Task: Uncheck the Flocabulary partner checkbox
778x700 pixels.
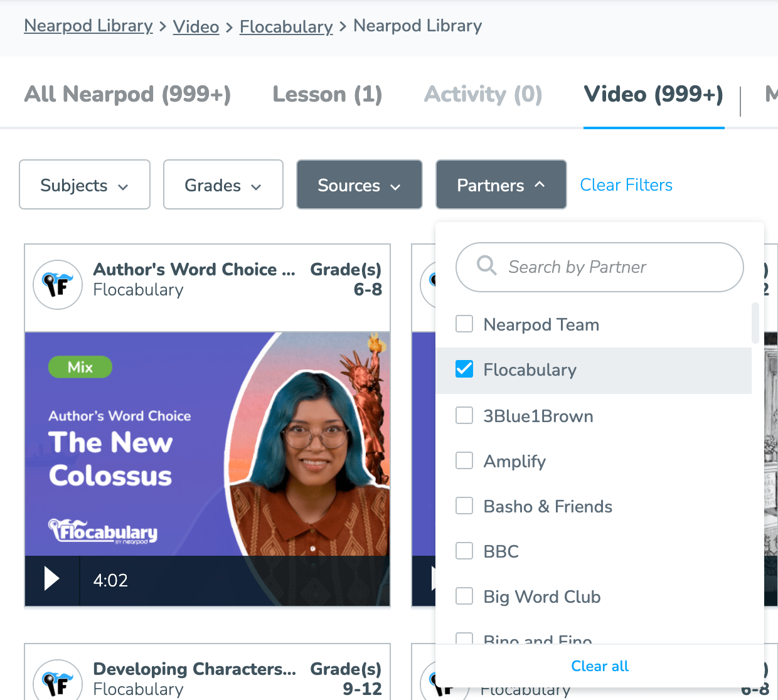Action: point(464,369)
